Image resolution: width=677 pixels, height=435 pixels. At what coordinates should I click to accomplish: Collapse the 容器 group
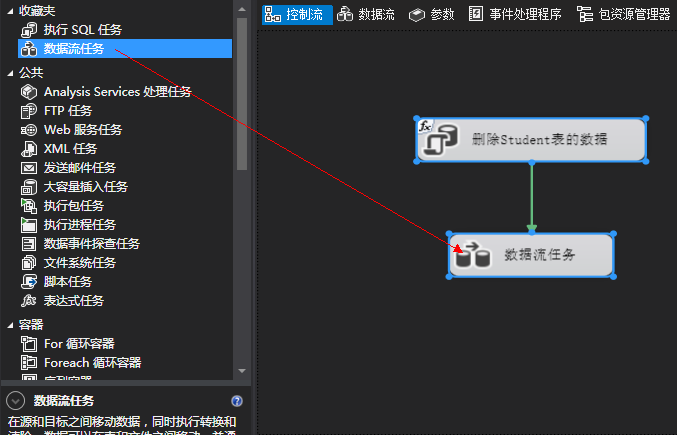tap(10, 326)
